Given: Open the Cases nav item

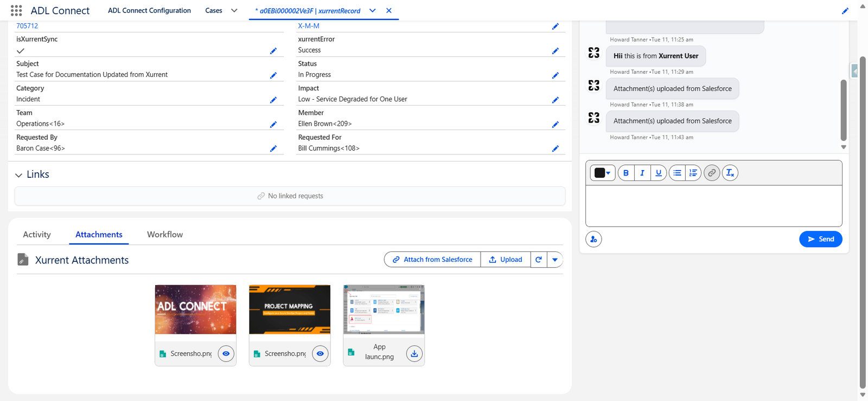Looking at the screenshot, I should point(214,10).
